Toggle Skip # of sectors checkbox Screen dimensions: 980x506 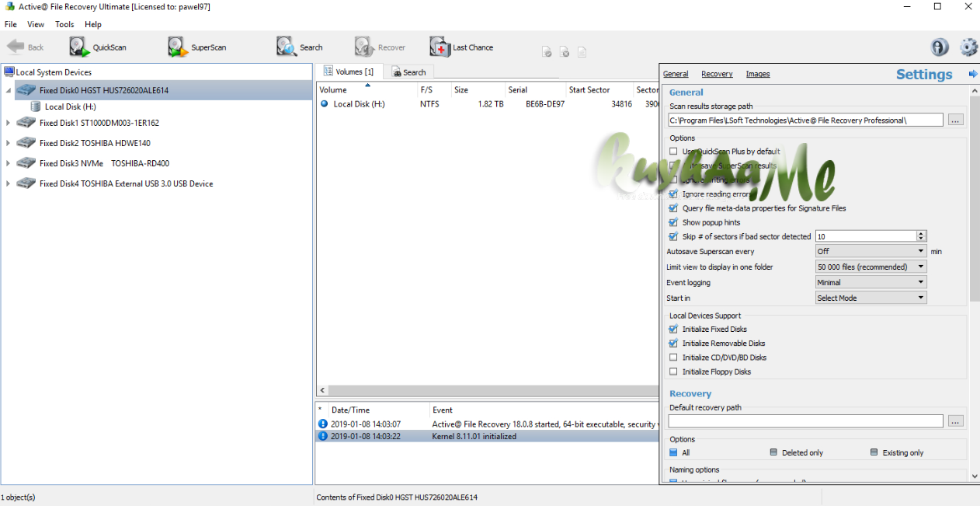click(x=673, y=236)
